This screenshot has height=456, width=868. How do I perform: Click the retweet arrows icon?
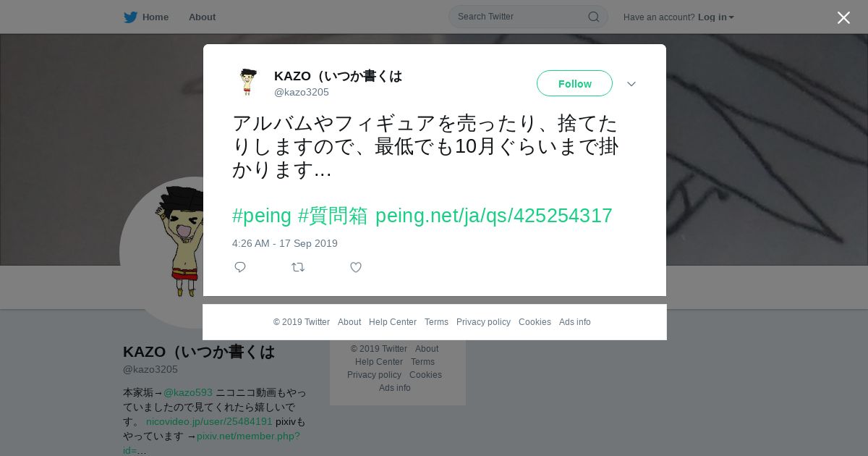[298, 267]
